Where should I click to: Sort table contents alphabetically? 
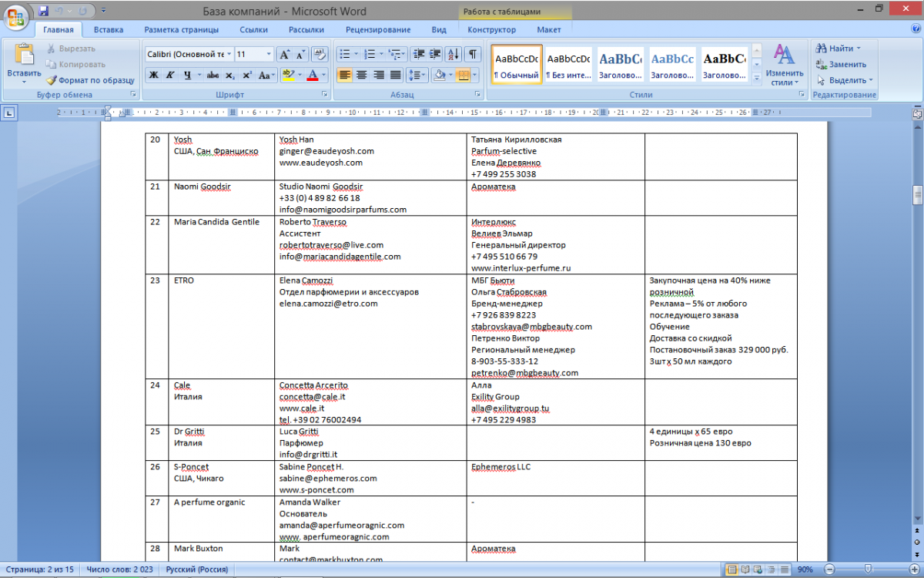point(454,54)
